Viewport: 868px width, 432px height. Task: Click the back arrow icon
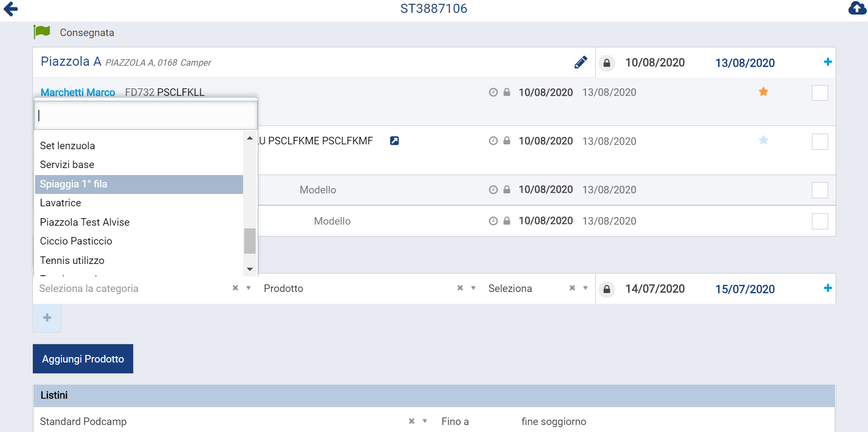pos(11,9)
